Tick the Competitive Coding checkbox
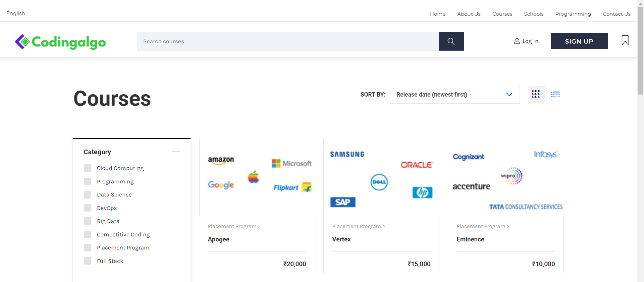This screenshot has height=282, width=644. point(88,234)
